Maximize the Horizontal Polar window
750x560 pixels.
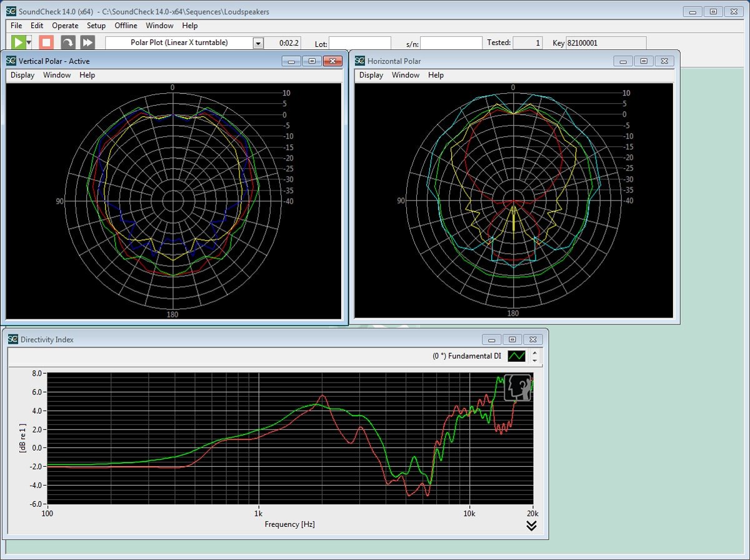[x=643, y=61]
